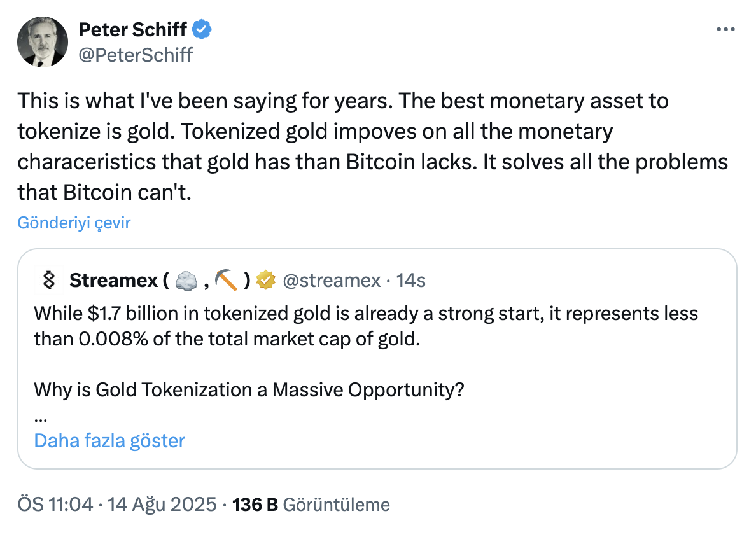Click Peter Schiff's blue verified badge
Image resolution: width=756 pixels, height=537 pixels.
(x=202, y=30)
